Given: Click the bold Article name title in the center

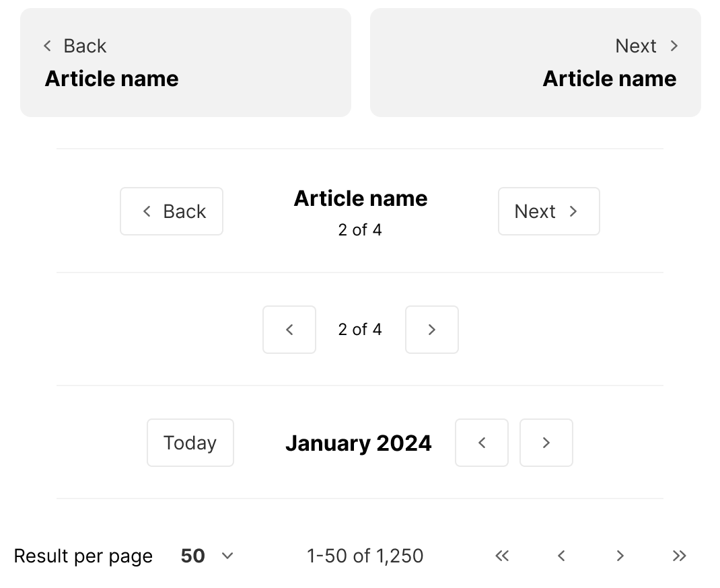Looking at the screenshot, I should click(x=360, y=198).
